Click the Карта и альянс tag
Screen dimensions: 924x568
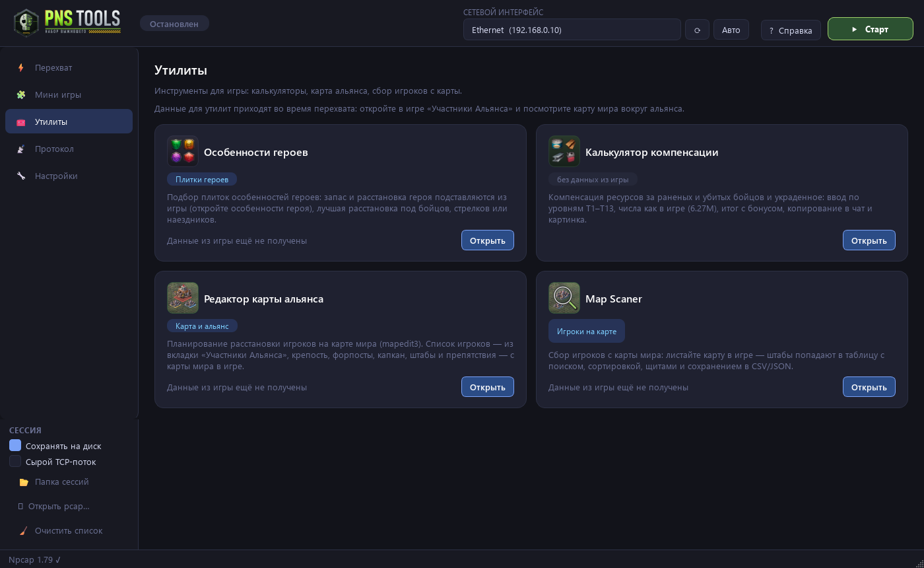click(x=202, y=326)
